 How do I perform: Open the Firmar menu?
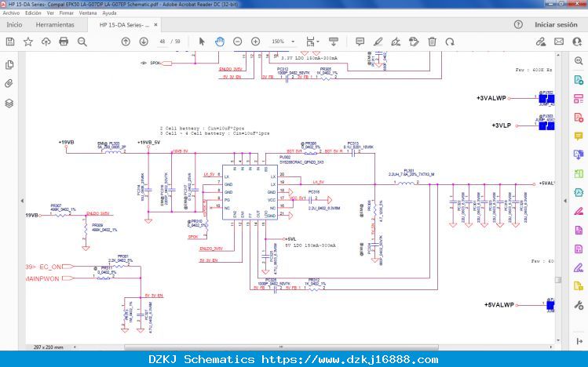click(67, 13)
